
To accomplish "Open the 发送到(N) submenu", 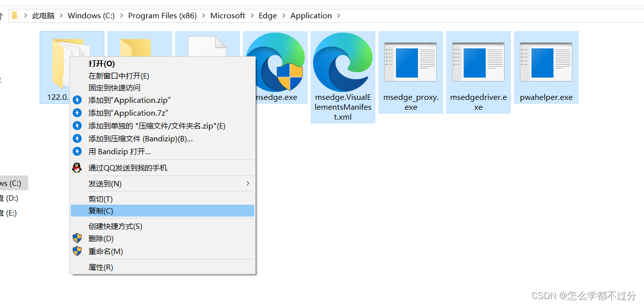I will (162, 183).
